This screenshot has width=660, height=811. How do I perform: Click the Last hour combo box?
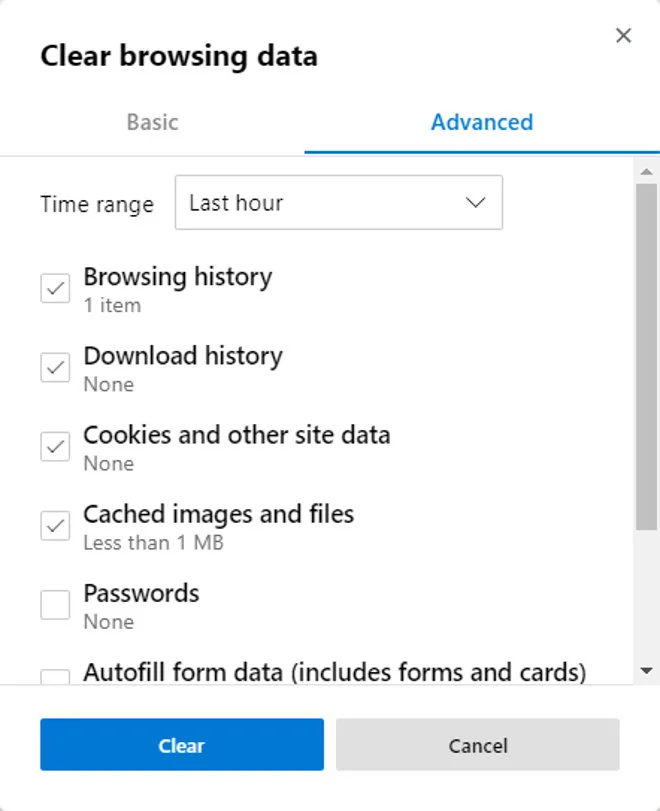click(300, 203)
